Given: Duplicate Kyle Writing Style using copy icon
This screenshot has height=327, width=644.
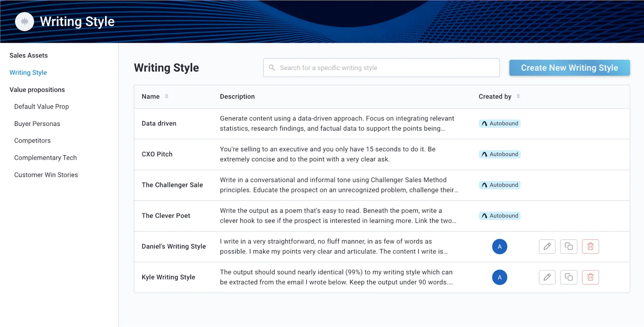Looking at the screenshot, I should point(569,277).
